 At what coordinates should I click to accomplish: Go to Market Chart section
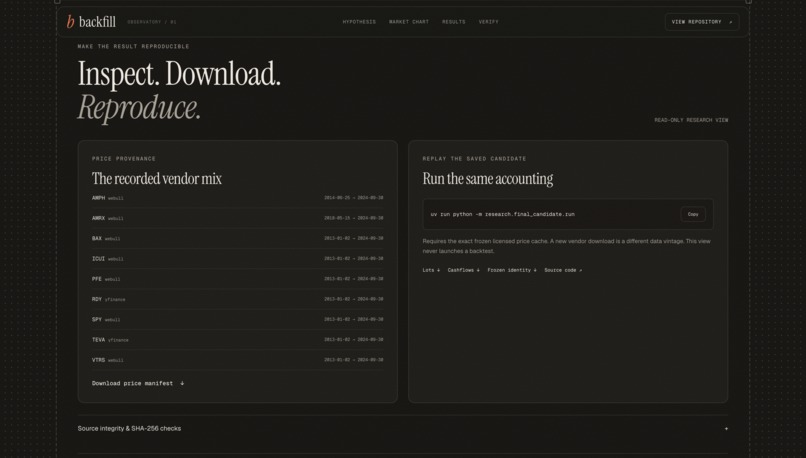pos(409,22)
